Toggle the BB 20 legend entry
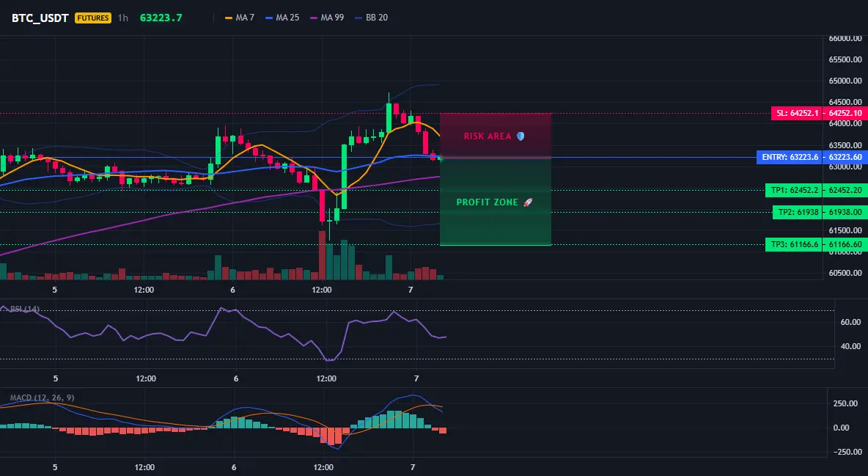 click(x=372, y=18)
